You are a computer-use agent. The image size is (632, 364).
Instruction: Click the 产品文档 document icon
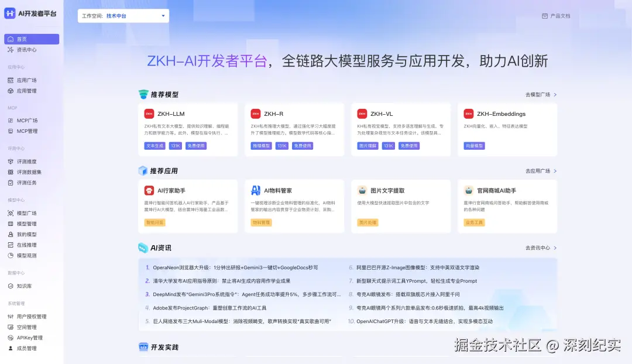pyautogui.click(x=545, y=16)
